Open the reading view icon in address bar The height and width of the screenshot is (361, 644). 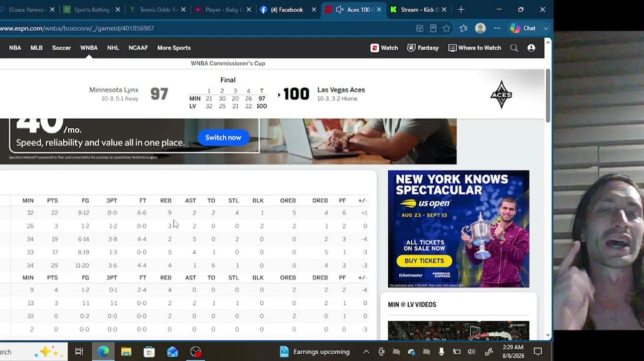point(433,28)
